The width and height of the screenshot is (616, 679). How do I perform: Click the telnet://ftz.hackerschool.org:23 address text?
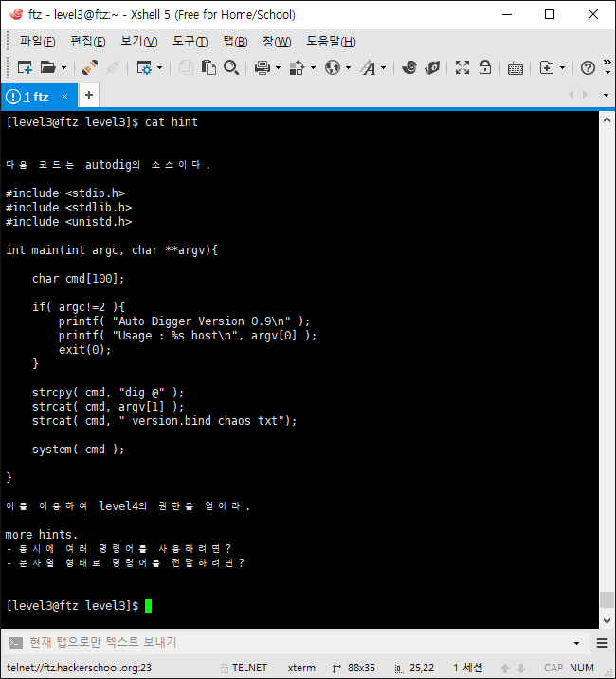[79, 668]
